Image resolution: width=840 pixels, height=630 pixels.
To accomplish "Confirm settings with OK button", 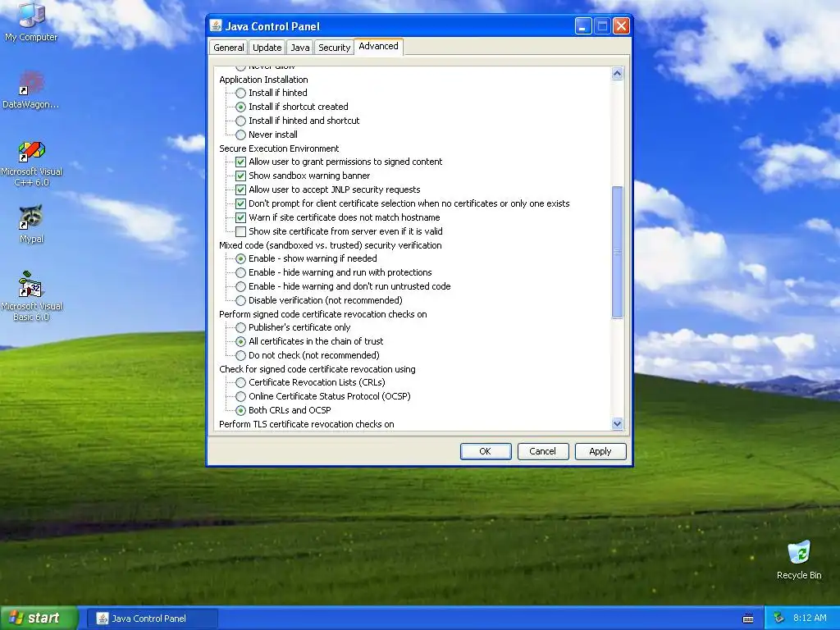I will [486, 451].
